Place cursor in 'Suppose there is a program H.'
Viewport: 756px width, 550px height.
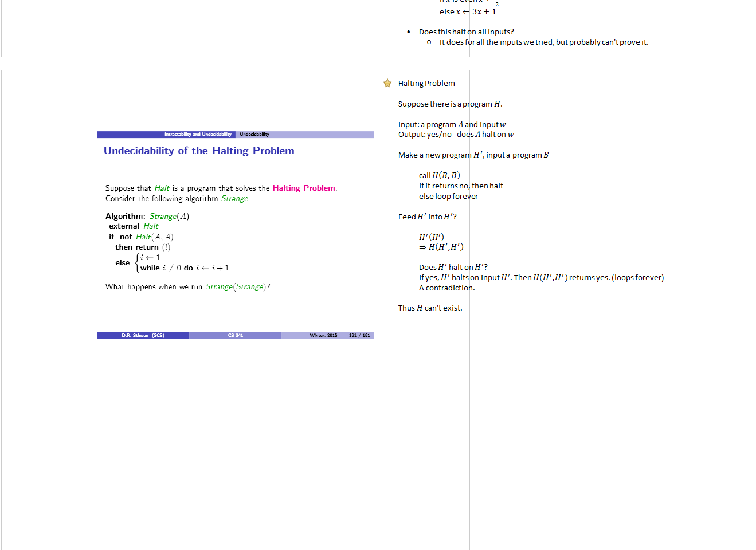[x=450, y=104]
